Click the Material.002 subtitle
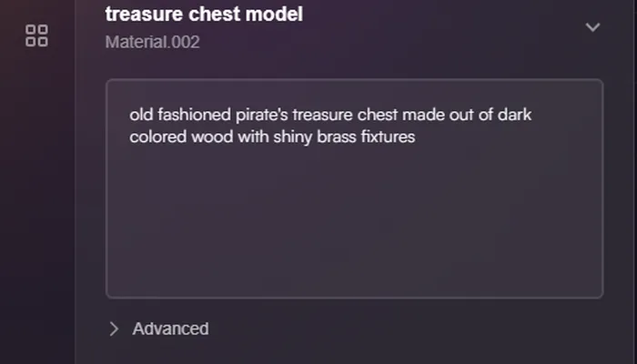 152,42
